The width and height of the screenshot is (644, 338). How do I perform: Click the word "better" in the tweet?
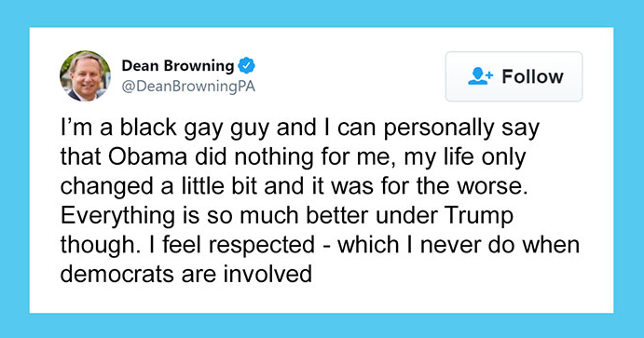[x=337, y=216]
